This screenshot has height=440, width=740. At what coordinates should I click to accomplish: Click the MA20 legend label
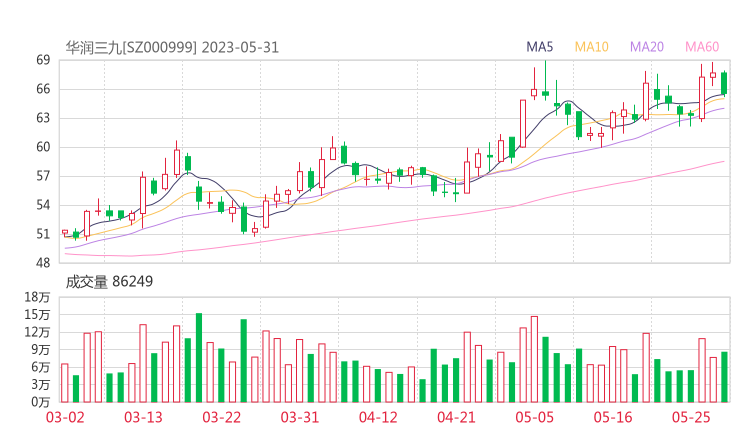click(647, 47)
